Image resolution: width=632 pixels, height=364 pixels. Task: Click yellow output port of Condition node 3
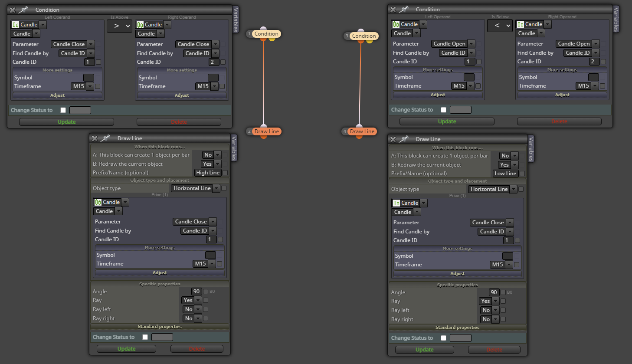(370, 42)
